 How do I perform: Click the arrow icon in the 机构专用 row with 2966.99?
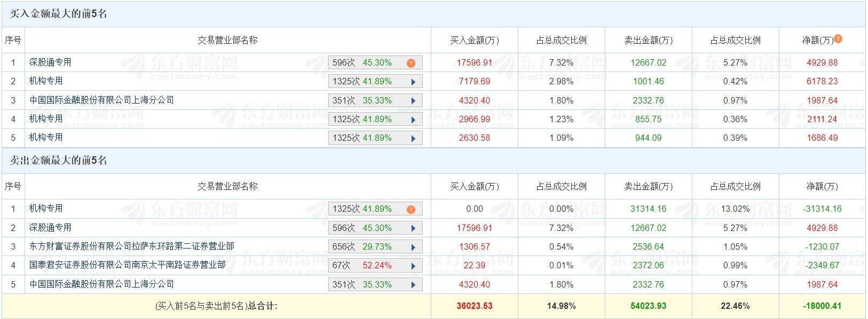[413, 120]
